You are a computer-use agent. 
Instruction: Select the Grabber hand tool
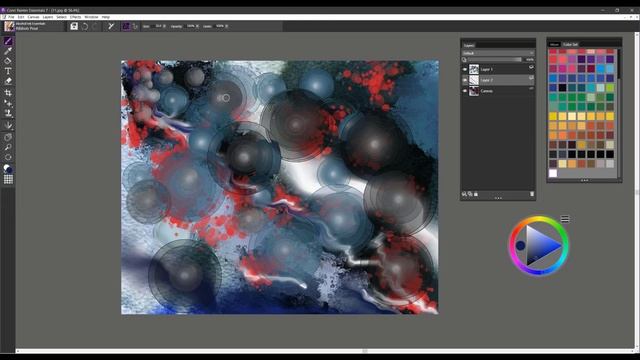[x=8, y=138]
